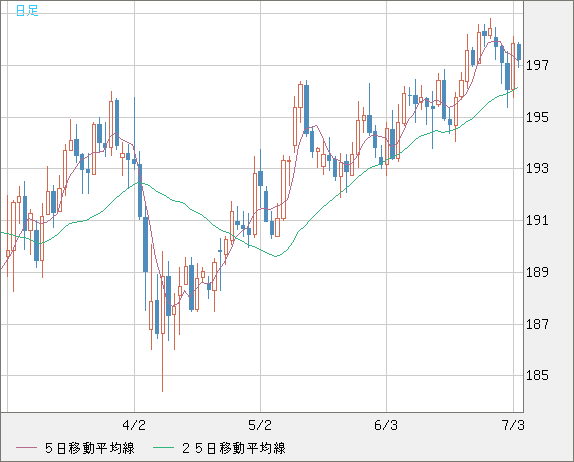Click the 193 price axis label
The image size is (574, 462).
(x=537, y=168)
